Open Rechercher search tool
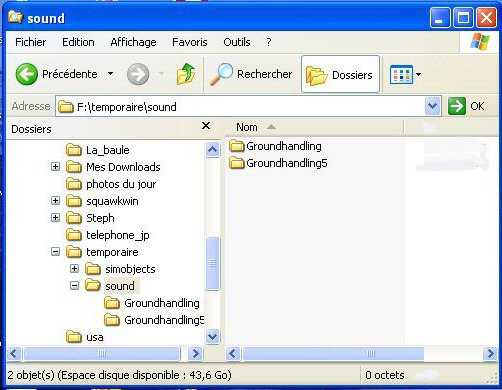 point(251,74)
